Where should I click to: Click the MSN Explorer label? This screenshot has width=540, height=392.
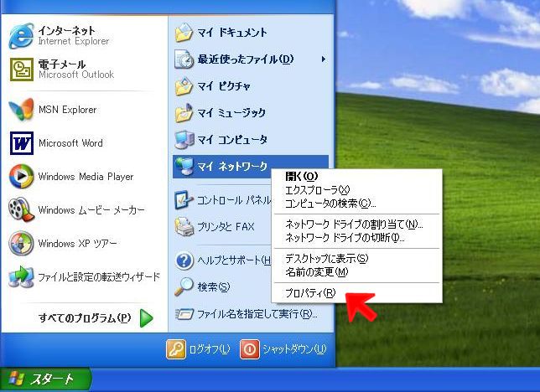pos(67,110)
